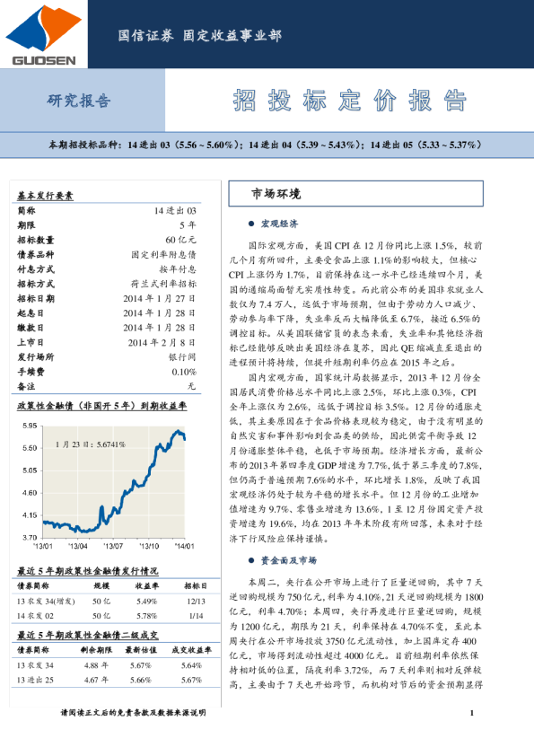This screenshot has width=534, height=756.
Task: Click the 12/13 tender date cell
Action: pyautogui.click(x=196, y=602)
